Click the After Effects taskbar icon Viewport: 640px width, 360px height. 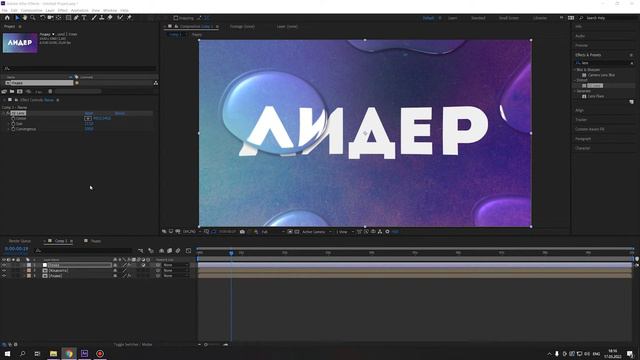coord(84,353)
